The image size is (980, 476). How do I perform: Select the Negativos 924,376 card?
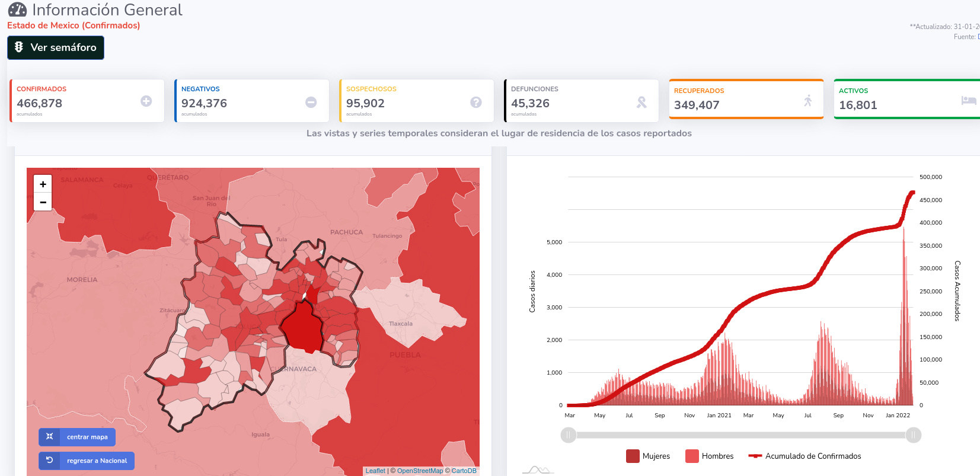pos(252,101)
